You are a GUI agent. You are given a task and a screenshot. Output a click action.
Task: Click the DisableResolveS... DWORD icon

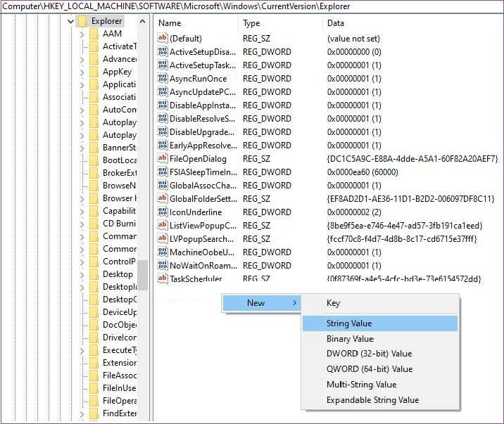[x=163, y=118]
